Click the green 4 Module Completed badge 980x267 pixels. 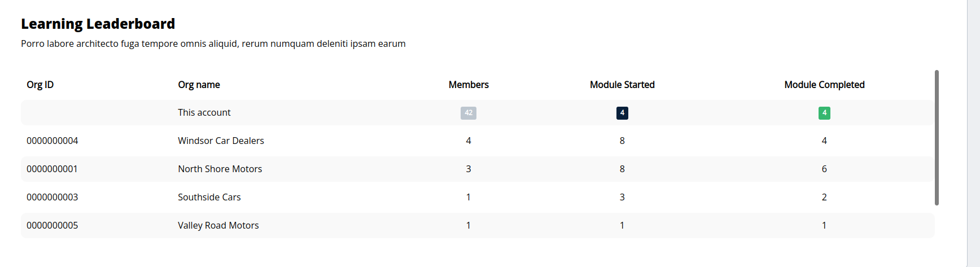pyautogui.click(x=824, y=113)
